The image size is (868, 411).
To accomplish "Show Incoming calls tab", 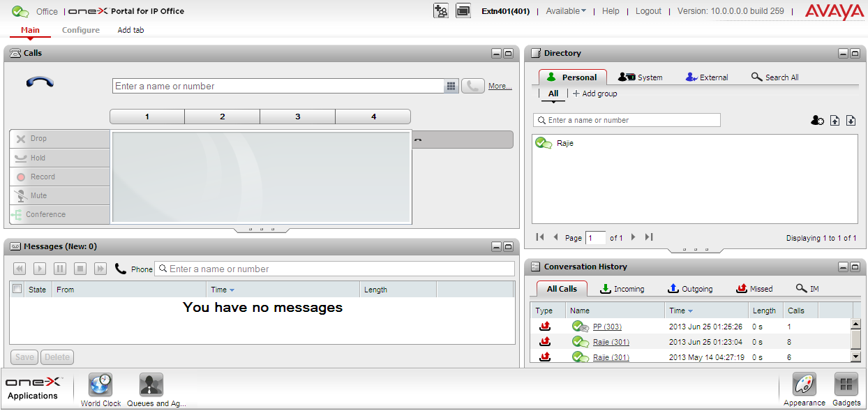I will (x=622, y=289).
